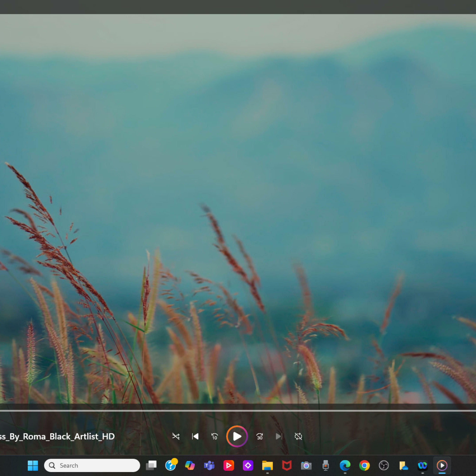
Task: Click the Media Player taskbar icon
Action: [x=442, y=465]
